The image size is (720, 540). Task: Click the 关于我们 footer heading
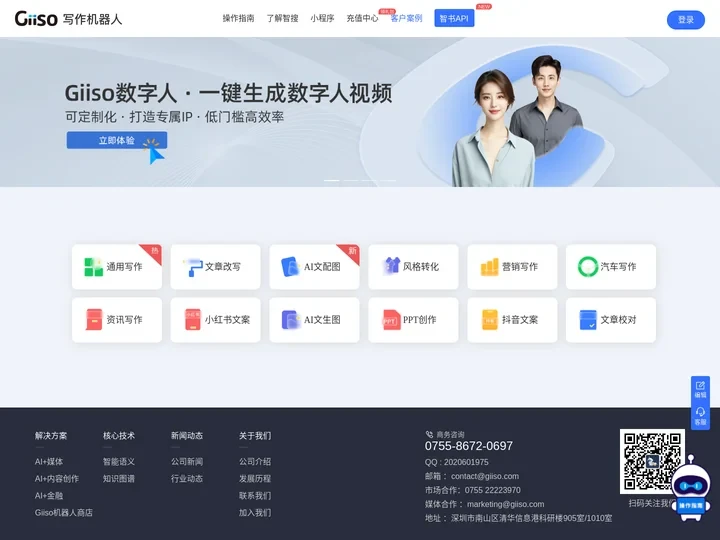[x=255, y=436]
